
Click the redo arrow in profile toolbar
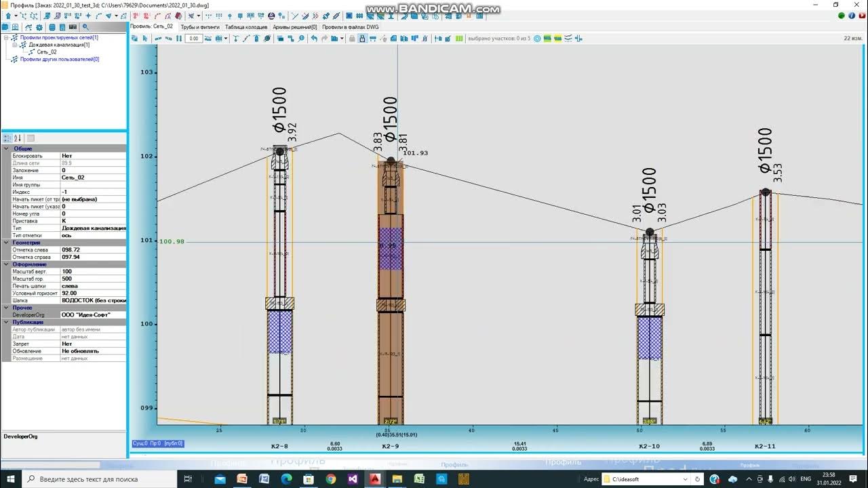click(325, 39)
